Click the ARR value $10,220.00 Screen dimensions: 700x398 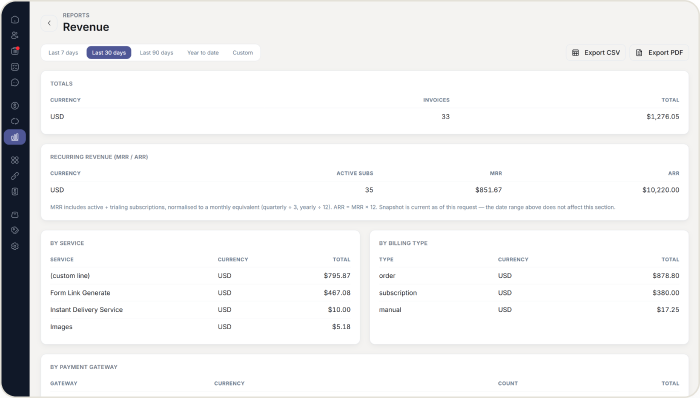661,190
